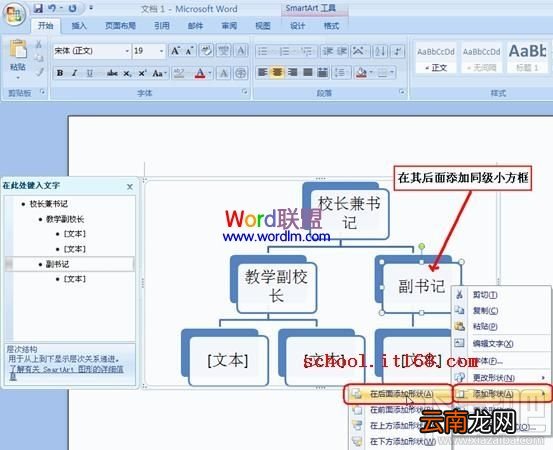Viewport: 553px width, 450px height.
Task: Undo the last action
Action: [52, 8]
